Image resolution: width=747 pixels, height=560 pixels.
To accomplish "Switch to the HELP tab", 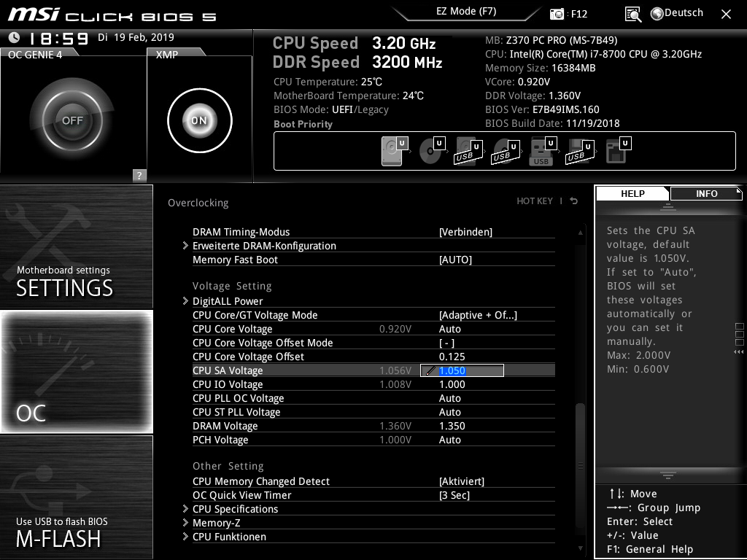I will coord(632,193).
